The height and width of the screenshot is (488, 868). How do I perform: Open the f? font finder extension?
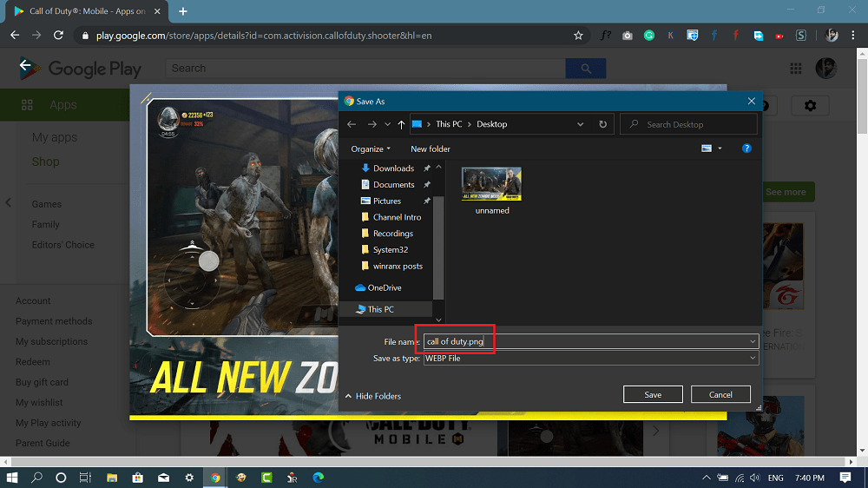click(x=606, y=36)
